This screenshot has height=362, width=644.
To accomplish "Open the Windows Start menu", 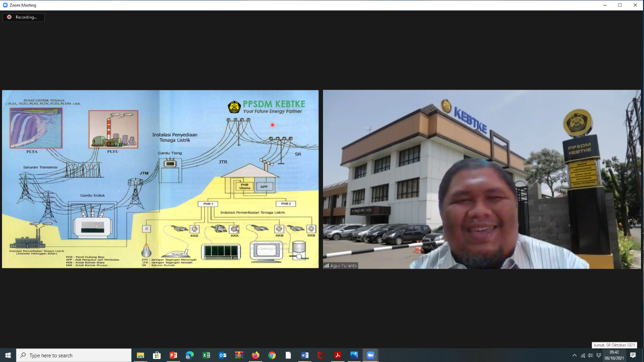I will click(8, 355).
